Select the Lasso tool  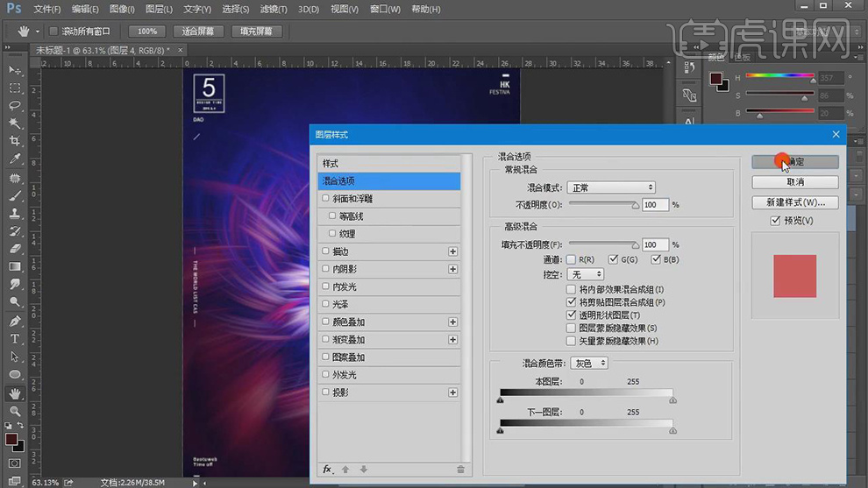(x=15, y=105)
